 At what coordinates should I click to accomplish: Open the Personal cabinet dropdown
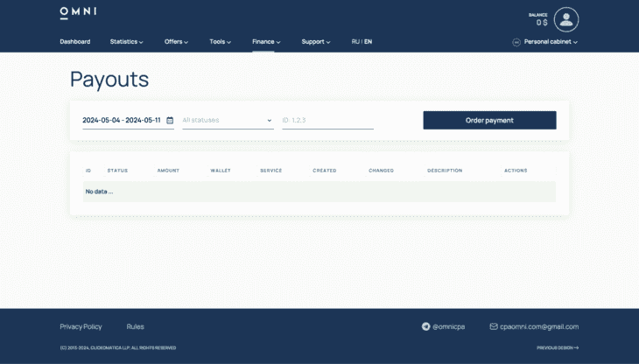coord(551,41)
